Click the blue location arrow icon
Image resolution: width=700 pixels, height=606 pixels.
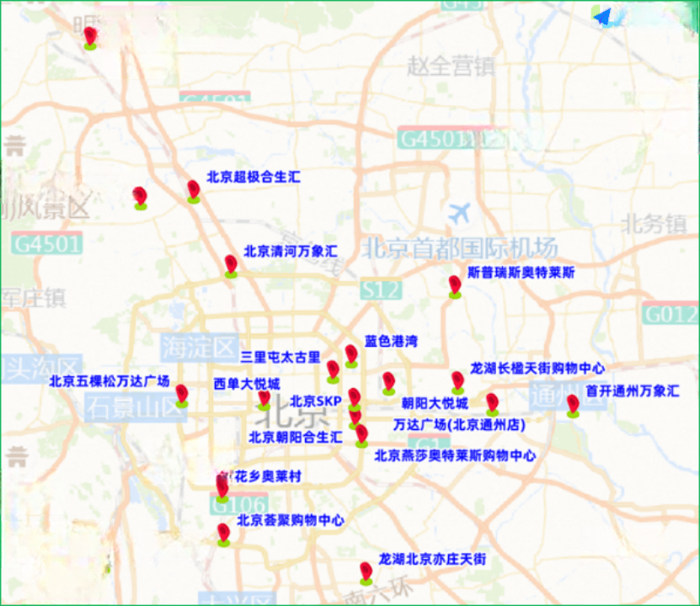tap(602, 17)
